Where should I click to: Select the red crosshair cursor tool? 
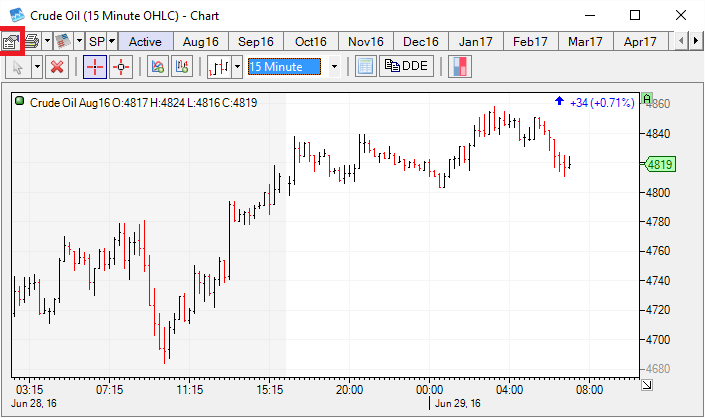coord(93,67)
